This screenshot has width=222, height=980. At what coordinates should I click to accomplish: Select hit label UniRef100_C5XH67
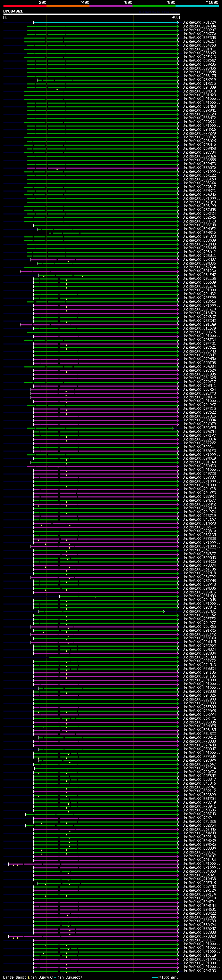[199, 259]
